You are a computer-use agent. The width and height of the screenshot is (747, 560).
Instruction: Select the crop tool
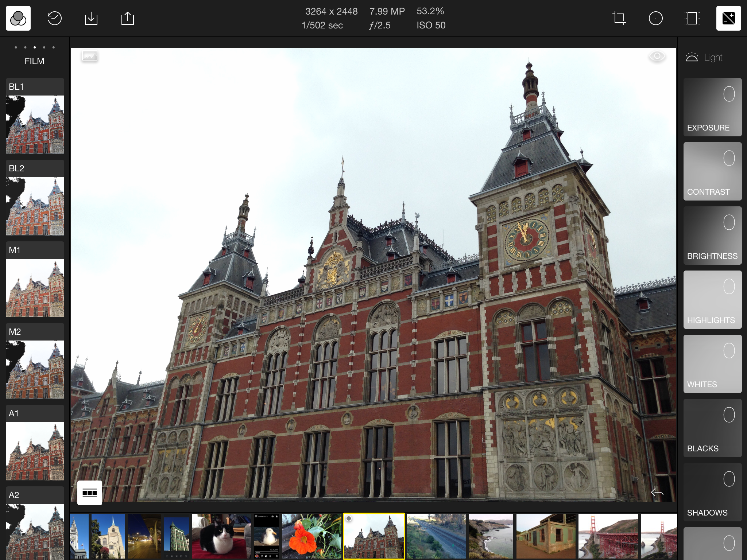[x=619, y=18]
